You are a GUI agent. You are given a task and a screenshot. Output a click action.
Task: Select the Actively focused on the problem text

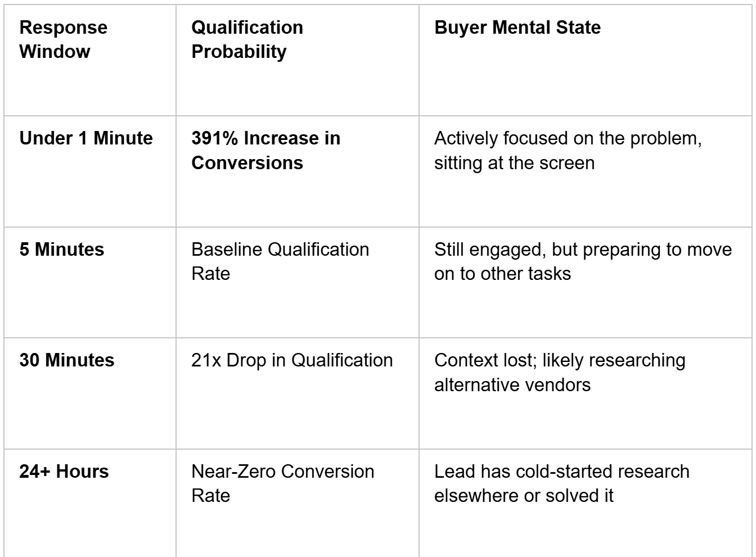568,138
